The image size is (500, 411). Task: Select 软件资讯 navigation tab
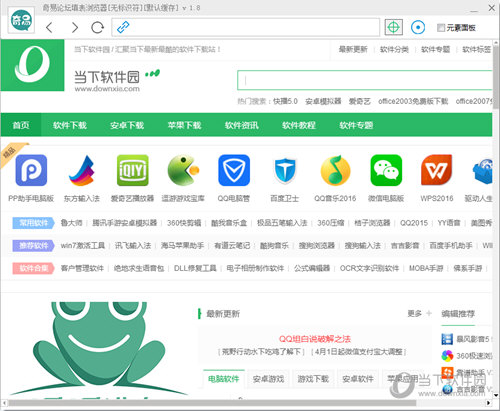pos(242,125)
